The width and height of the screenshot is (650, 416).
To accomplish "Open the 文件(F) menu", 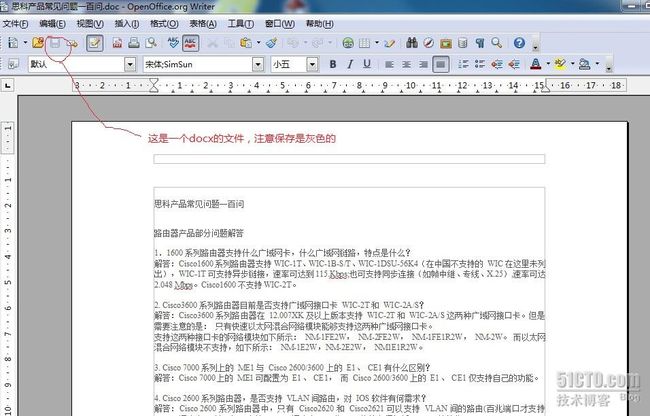I will click(x=15, y=24).
